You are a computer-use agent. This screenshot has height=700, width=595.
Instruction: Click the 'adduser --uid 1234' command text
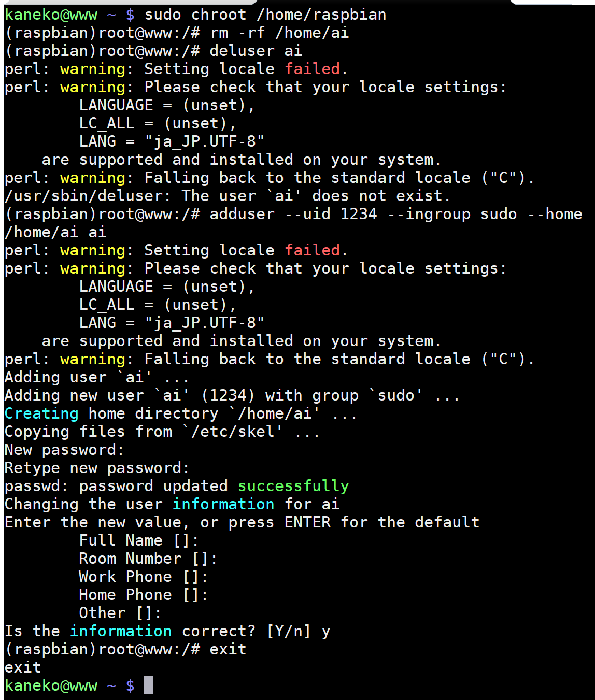point(293,214)
